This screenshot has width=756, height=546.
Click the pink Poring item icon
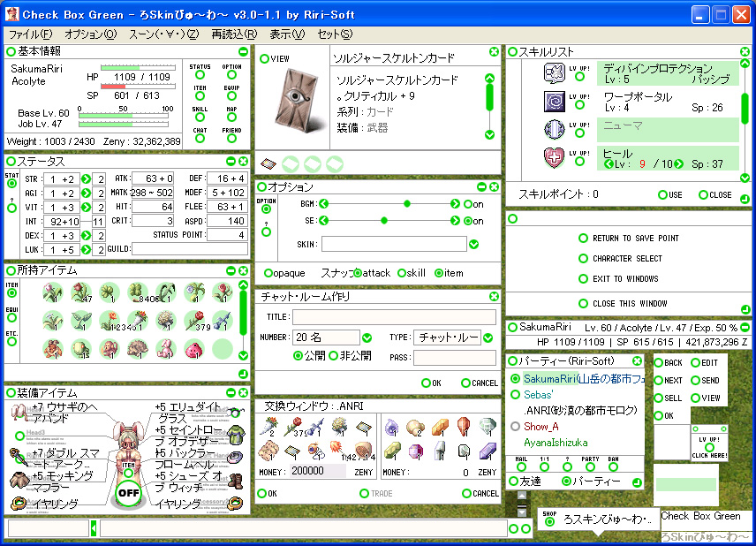[193, 349]
